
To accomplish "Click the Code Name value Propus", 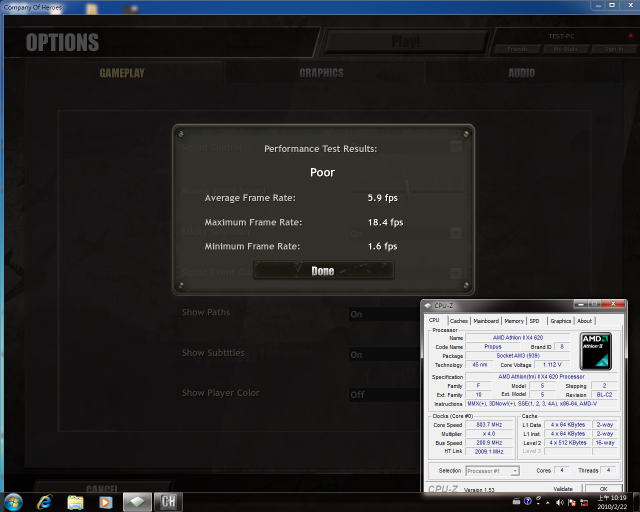I will point(493,347).
